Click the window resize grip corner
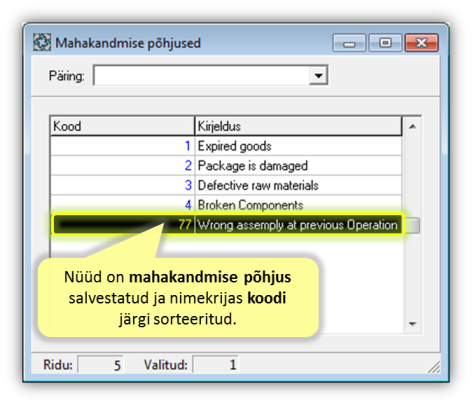The image size is (472, 405). click(434, 367)
